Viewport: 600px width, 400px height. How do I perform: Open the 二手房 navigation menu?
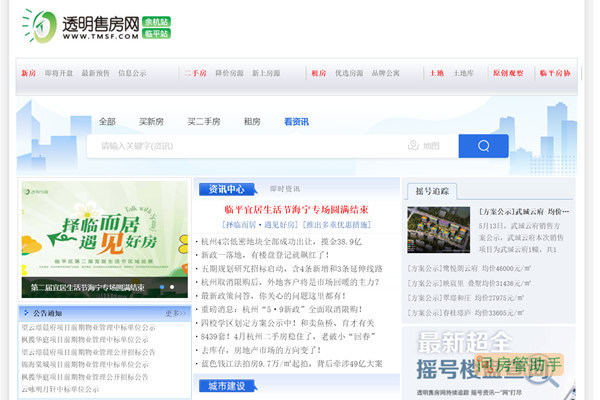pyautogui.click(x=195, y=73)
